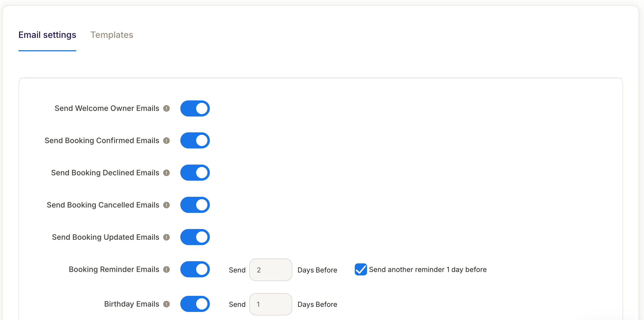Uncheck Send another reminder 1 day before

(361, 269)
